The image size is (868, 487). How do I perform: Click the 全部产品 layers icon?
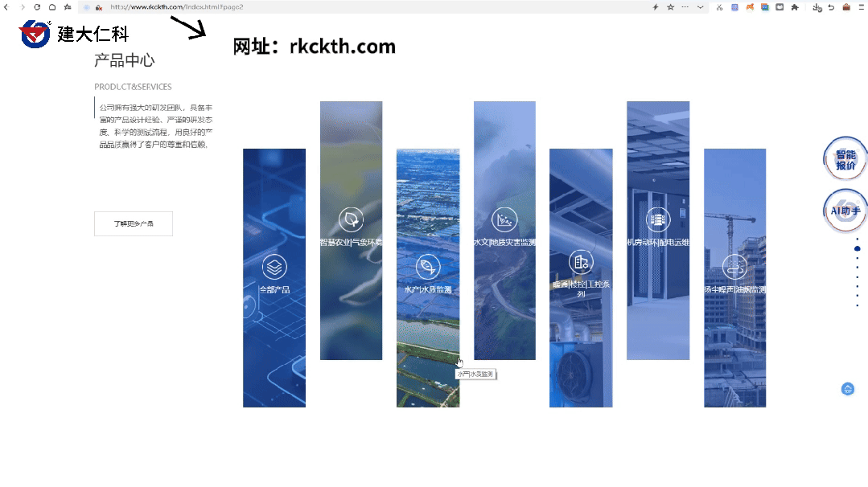[x=274, y=266]
